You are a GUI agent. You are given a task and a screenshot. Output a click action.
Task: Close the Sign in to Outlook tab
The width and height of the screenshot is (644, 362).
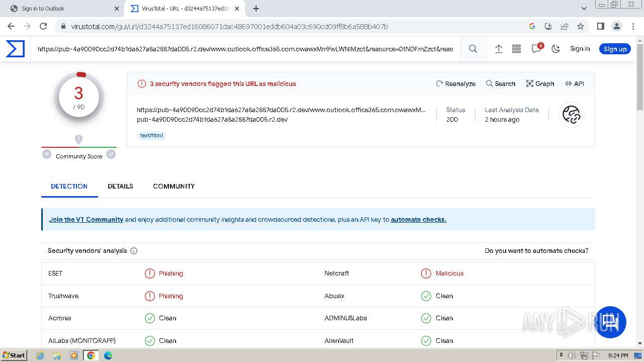click(x=117, y=9)
